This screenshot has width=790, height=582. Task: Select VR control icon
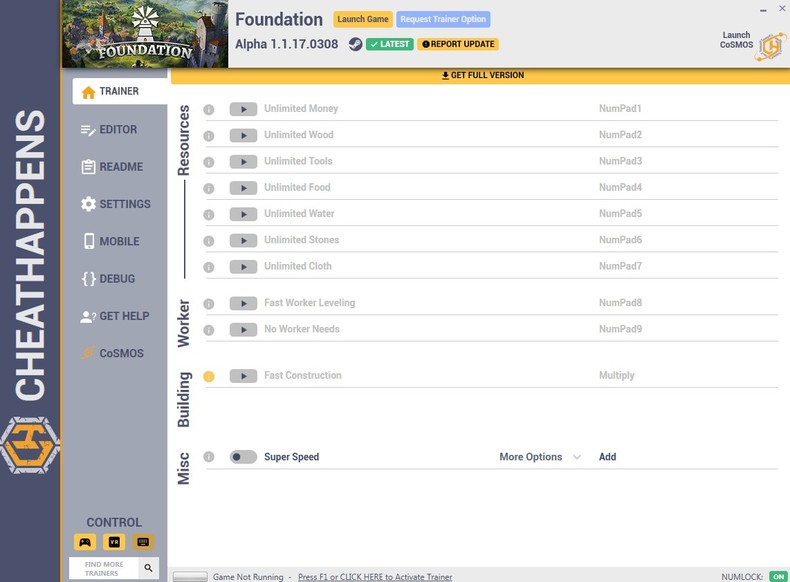pos(114,542)
